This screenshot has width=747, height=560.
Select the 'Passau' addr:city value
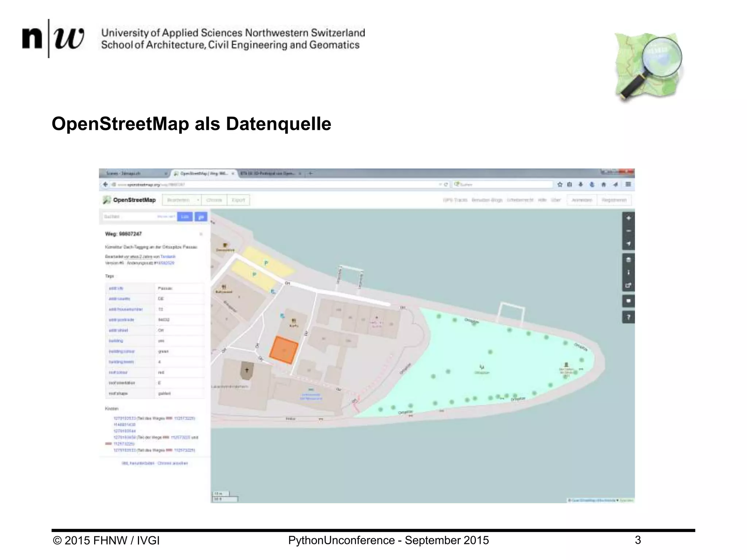[x=165, y=288]
